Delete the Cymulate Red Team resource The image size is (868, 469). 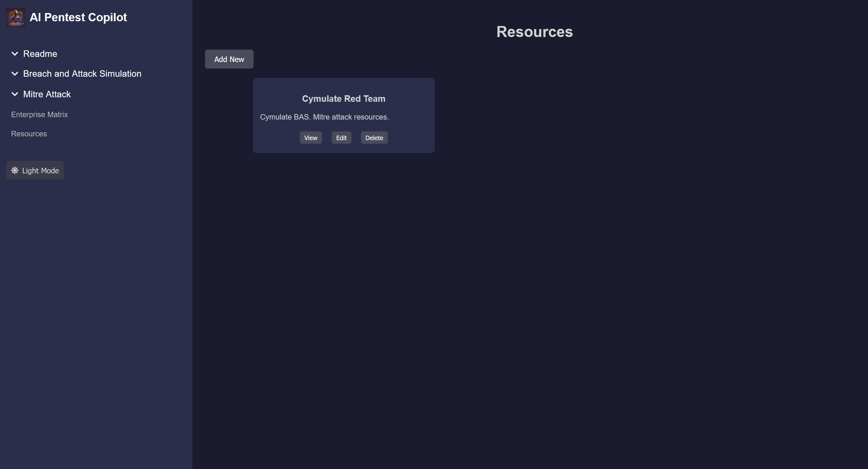pyautogui.click(x=374, y=138)
